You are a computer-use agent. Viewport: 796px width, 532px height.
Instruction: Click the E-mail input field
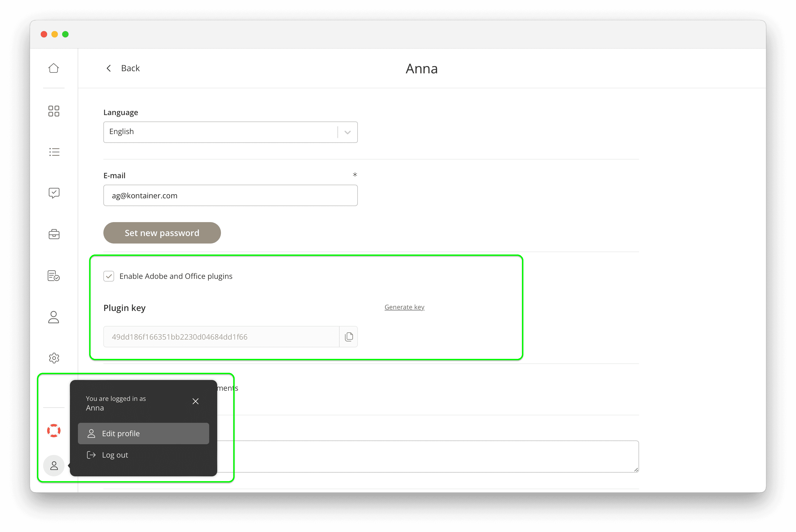tap(230, 195)
